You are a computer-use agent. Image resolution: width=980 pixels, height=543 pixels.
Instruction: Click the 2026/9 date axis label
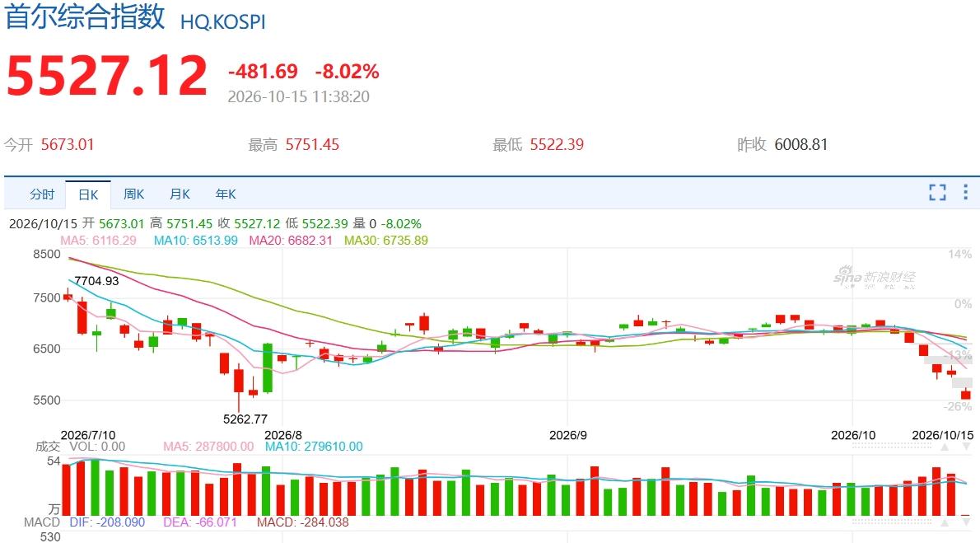[x=568, y=435]
